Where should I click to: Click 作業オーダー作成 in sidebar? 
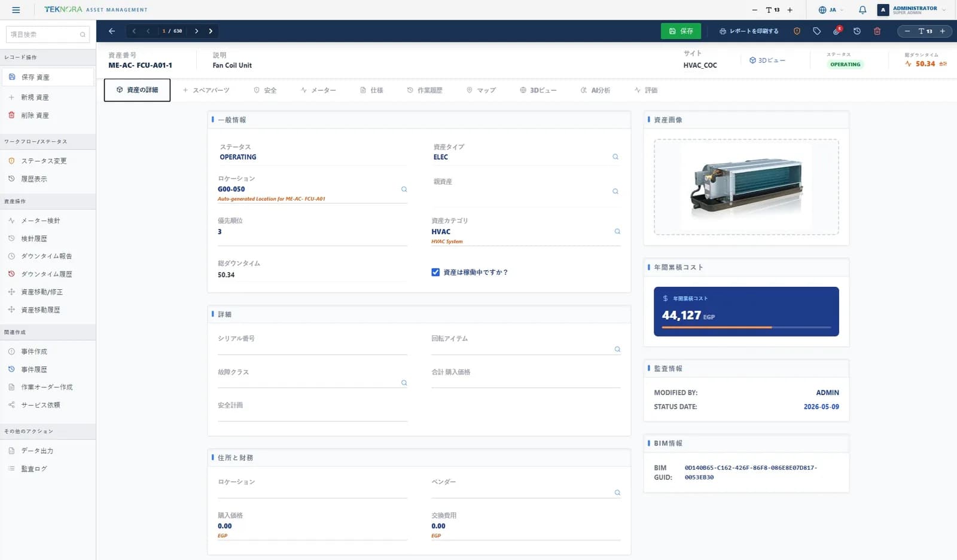pyautogui.click(x=48, y=387)
